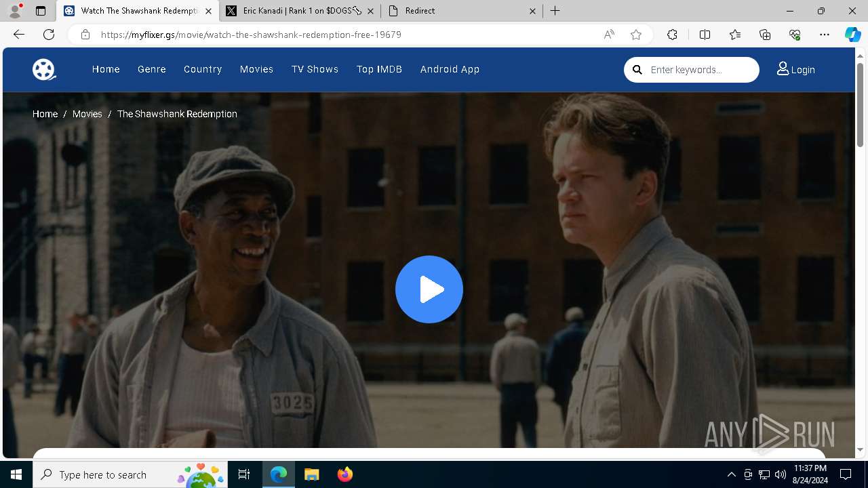This screenshot has height=488, width=868.
Task: Open the network tray icon
Action: point(764,474)
